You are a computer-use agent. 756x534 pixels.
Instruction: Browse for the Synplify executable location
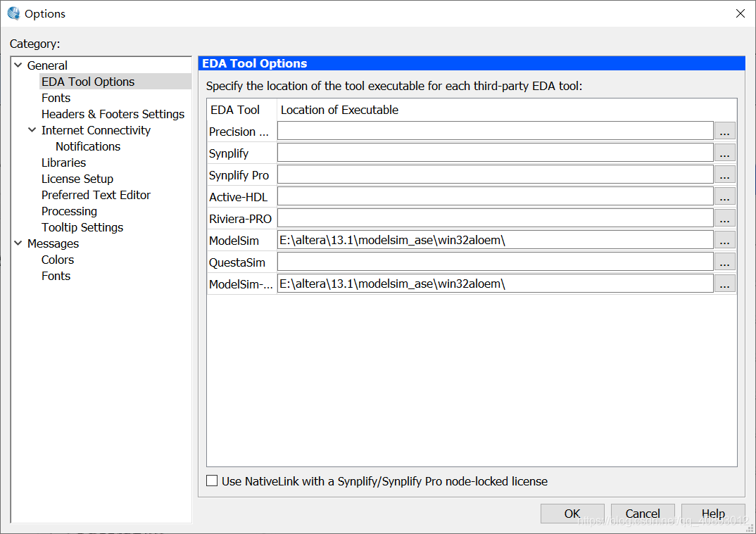724,152
